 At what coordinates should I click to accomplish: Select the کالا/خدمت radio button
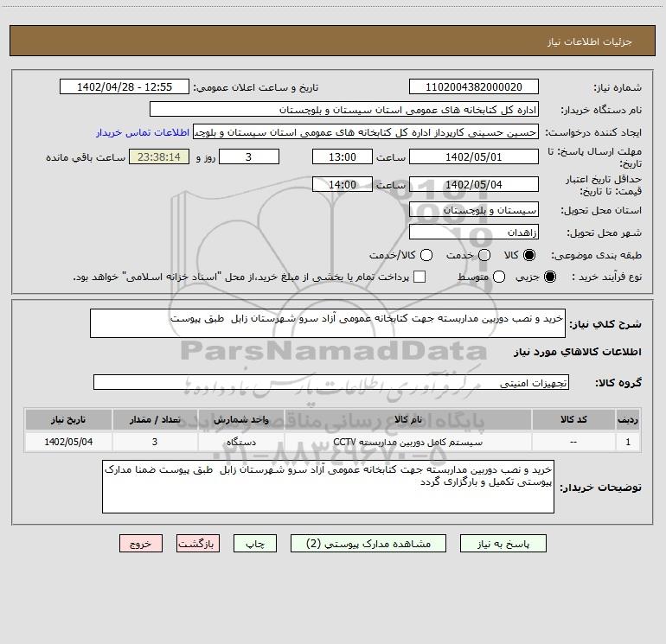point(426,255)
